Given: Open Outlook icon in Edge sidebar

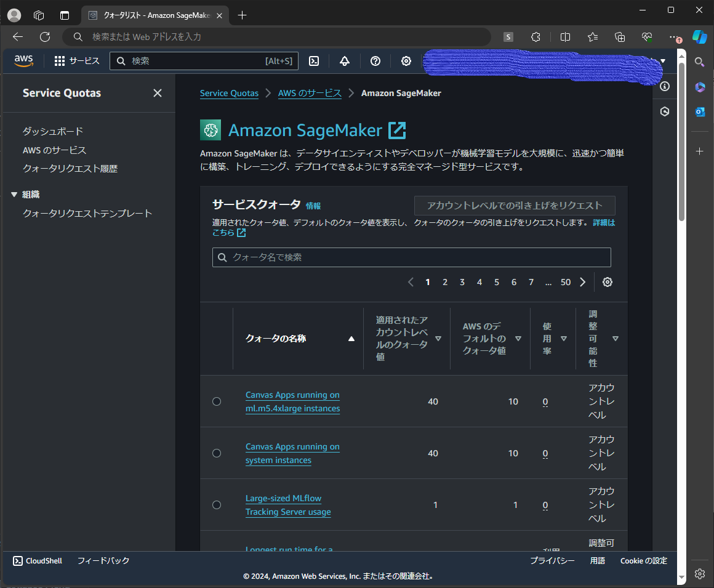Looking at the screenshot, I should [x=700, y=111].
